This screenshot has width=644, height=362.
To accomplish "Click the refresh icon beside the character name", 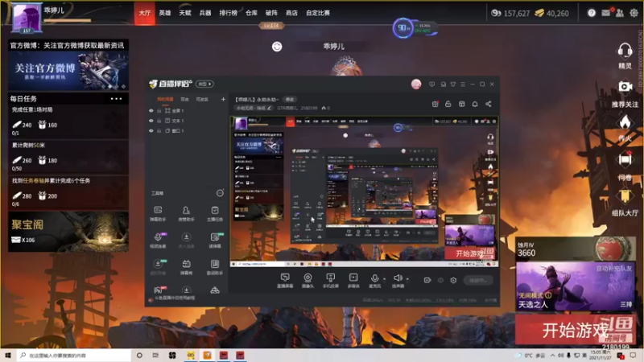I will (x=277, y=47).
